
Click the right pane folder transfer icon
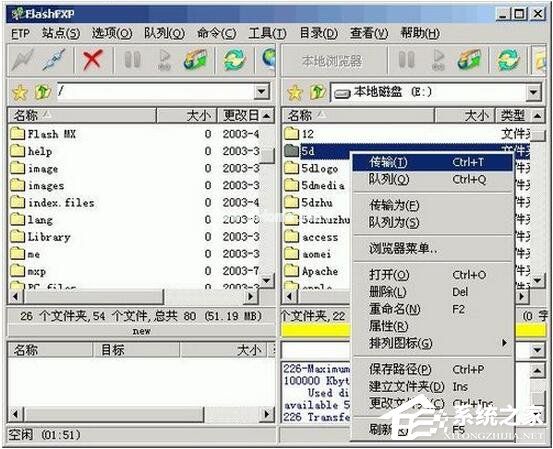coord(469,59)
